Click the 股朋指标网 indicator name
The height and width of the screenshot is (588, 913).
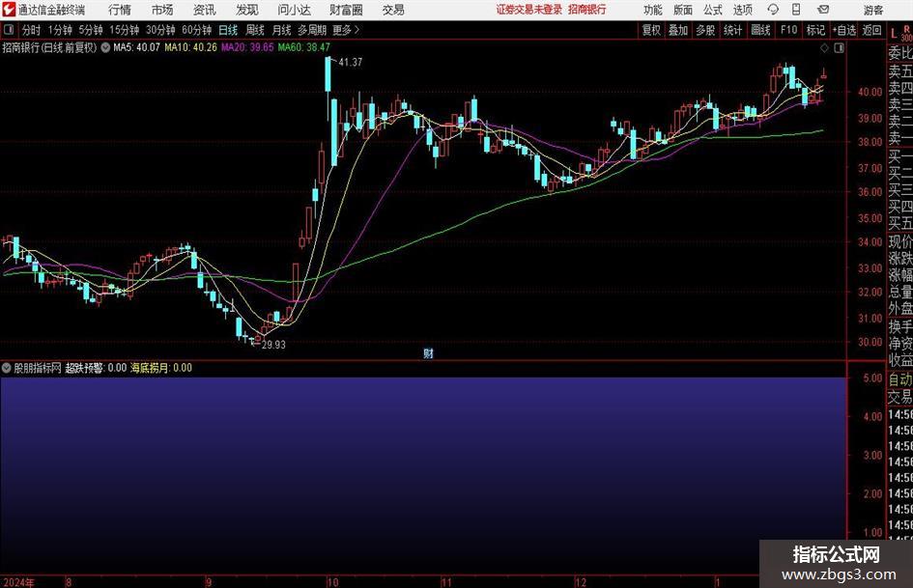[38, 368]
